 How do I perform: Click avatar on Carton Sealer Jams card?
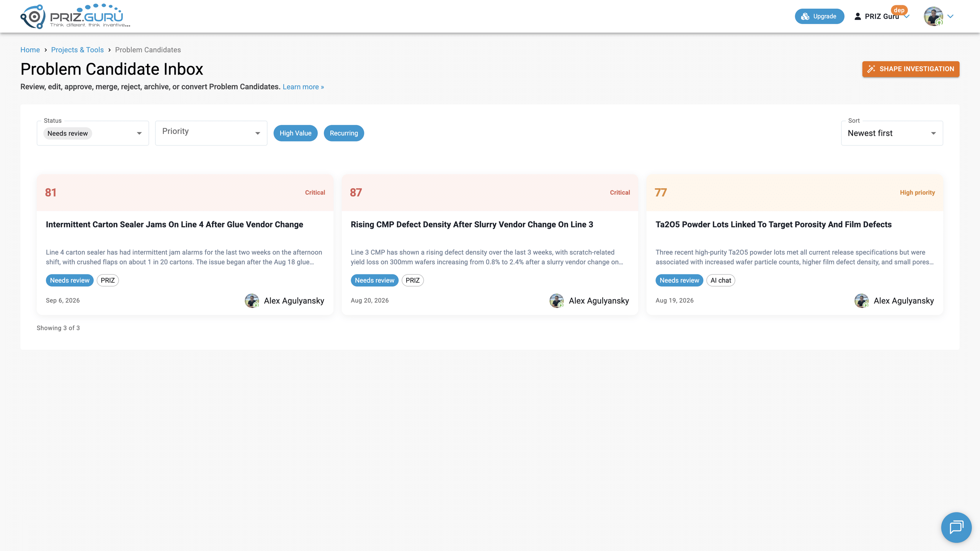coord(252,301)
